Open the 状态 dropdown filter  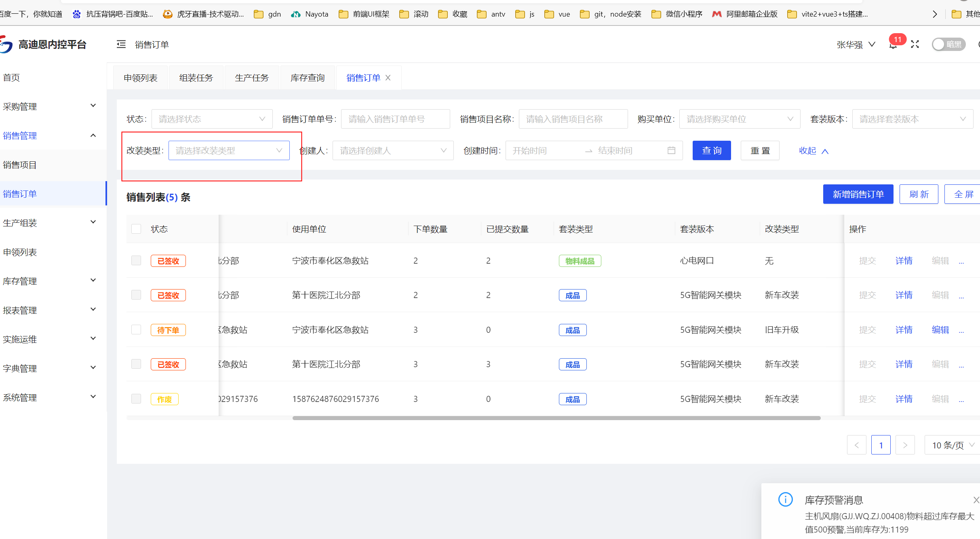pos(212,119)
